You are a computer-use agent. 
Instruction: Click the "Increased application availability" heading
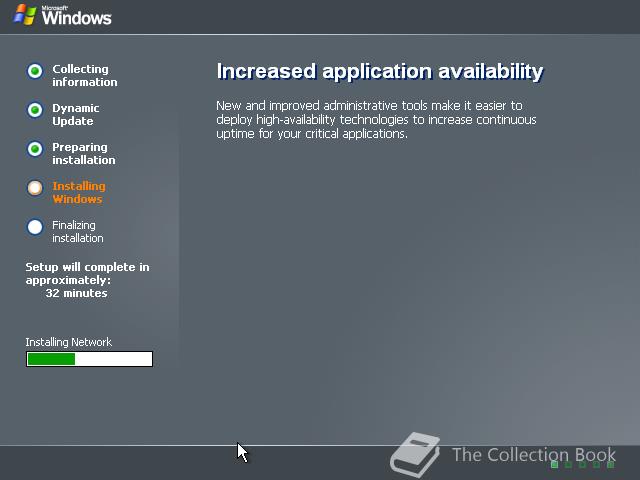[380, 72]
